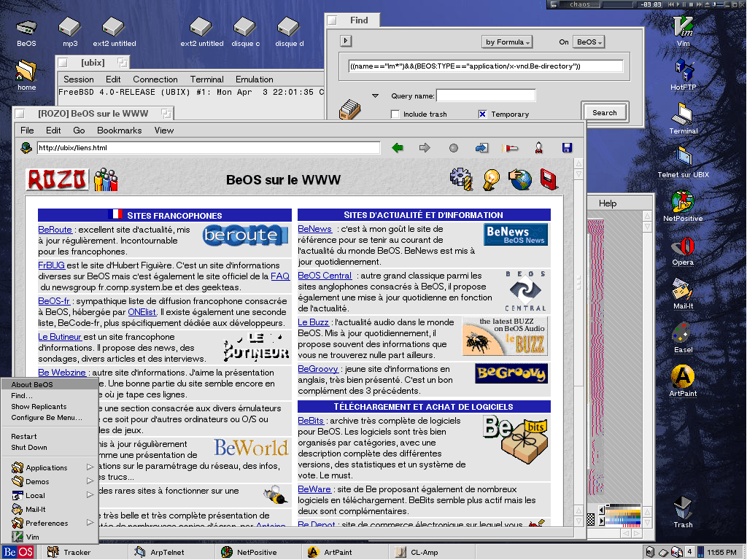Collapse the Find window disclosure triangle
This screenshot has width=747, height=560.
[376, 96]
